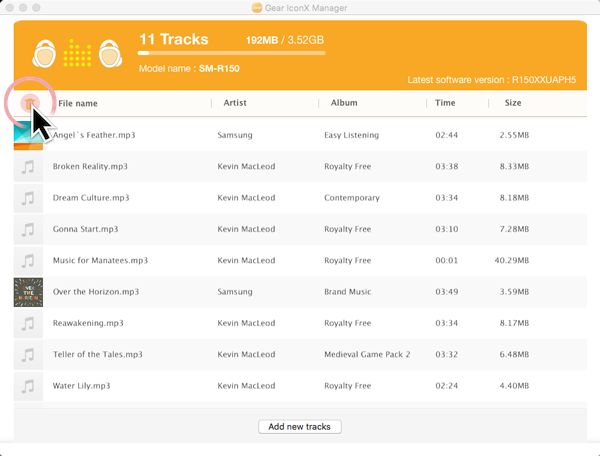
Task: Select Reawakening.mp3 file name
Action: 88,323
